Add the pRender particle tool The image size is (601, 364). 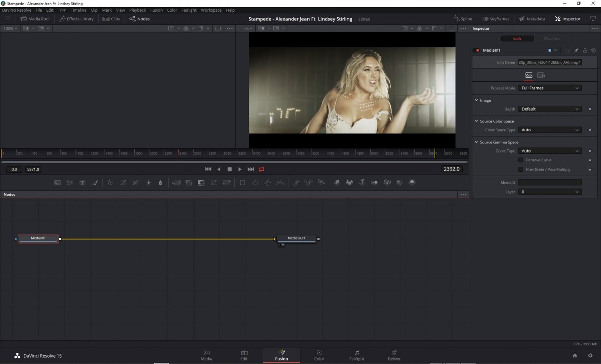321,183
